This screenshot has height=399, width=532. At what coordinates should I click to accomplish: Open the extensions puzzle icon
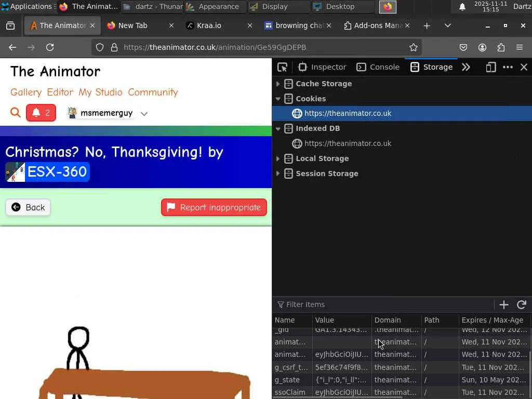coord(501,47)
